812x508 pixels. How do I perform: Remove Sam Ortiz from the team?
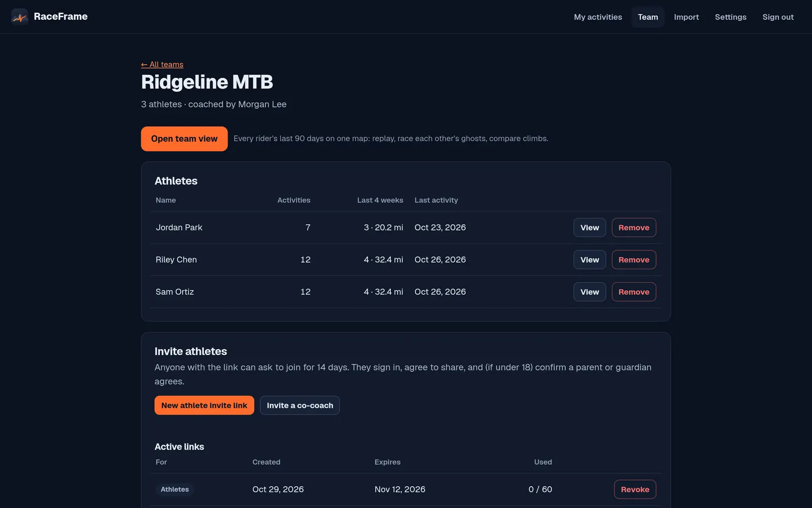tap(633, 292)
